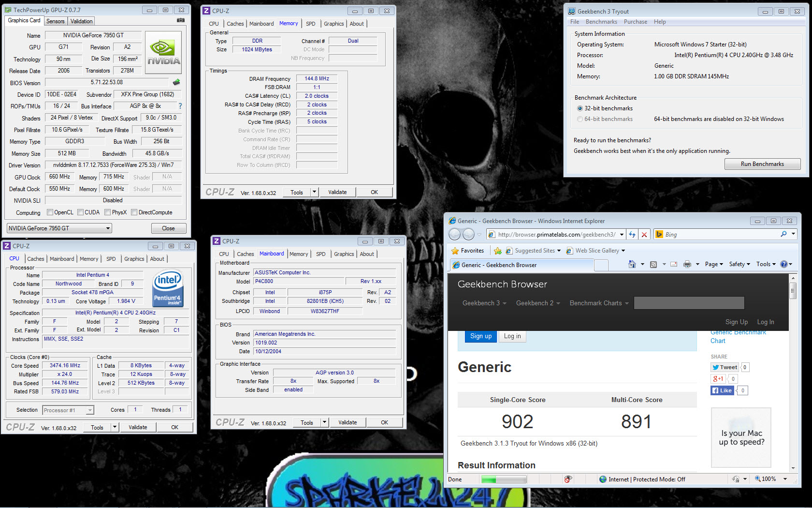Viewport: 812px width, 508px height.
Task: Expand the Tools arrow in CPU-Z Mainboard window
Action: click(324, 422)
